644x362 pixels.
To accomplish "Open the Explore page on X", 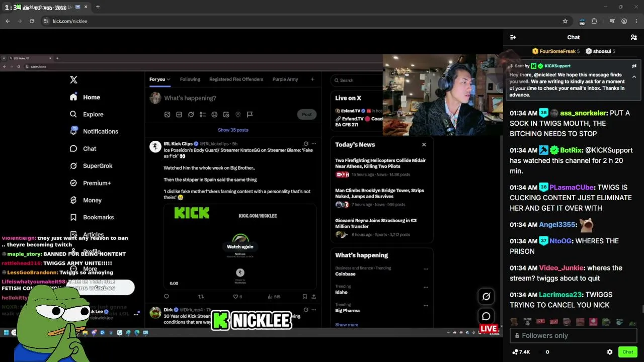I will pyautogui.click(x=87, y=114).
